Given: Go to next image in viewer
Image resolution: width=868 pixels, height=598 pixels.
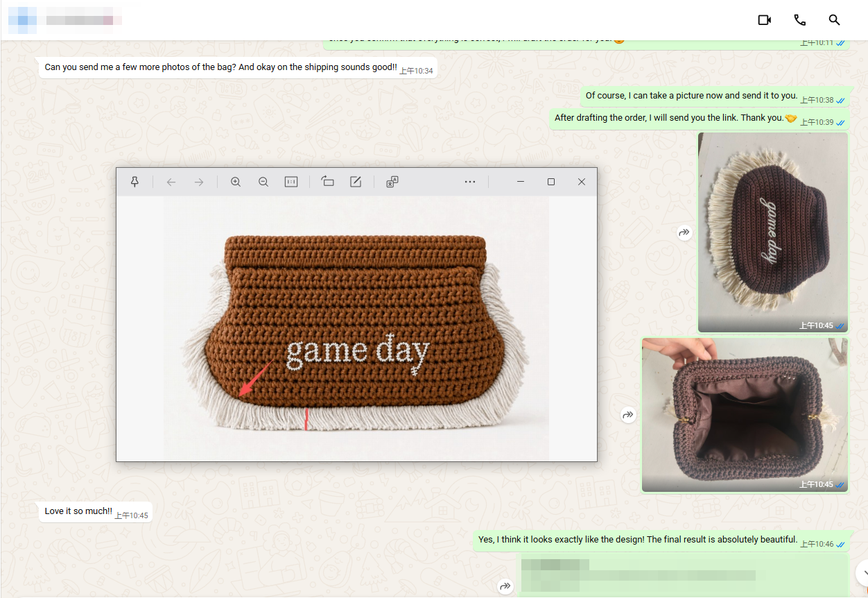Looking at the screenshot, I should coord(199,182).
